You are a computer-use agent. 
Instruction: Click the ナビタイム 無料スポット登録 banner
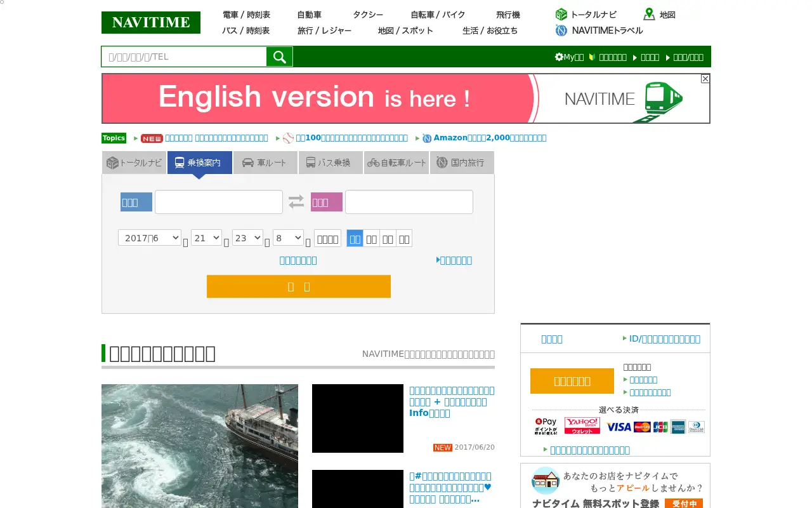pos(615,486)
